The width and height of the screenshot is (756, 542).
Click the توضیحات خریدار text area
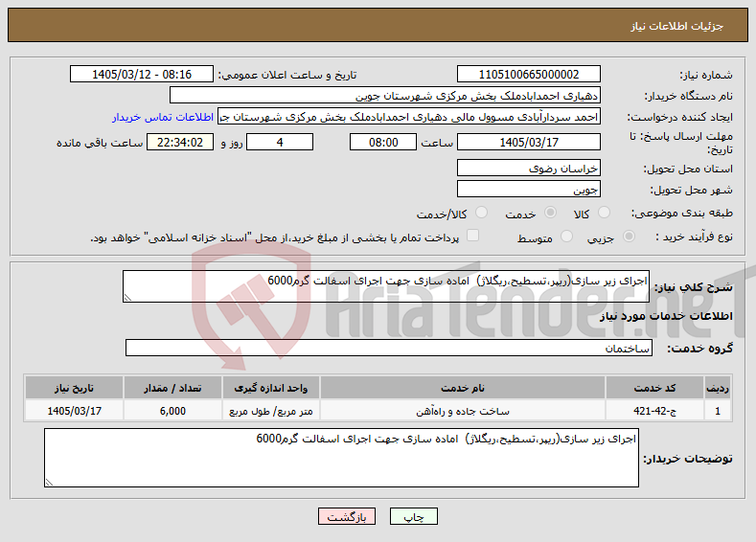coord(341,458)
